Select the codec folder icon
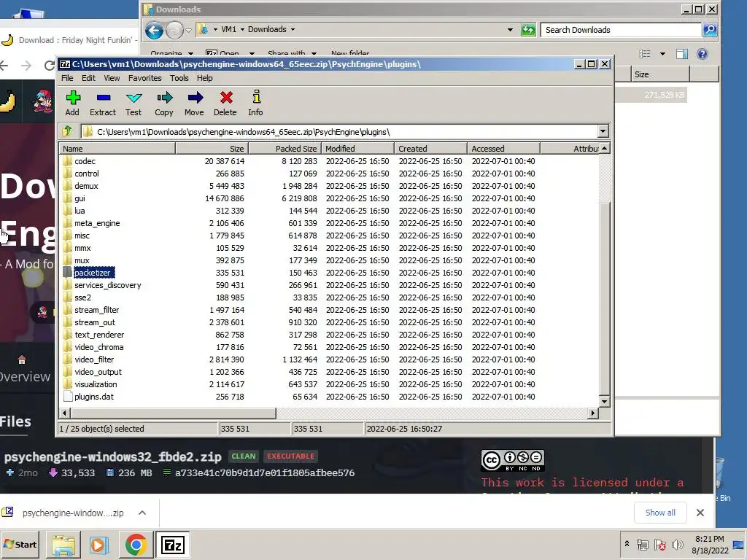Viewport: 747px width, 560px height. (68, 161)
